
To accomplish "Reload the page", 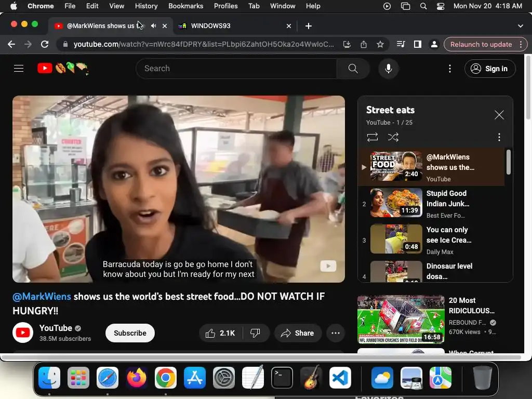I will 45,45.
